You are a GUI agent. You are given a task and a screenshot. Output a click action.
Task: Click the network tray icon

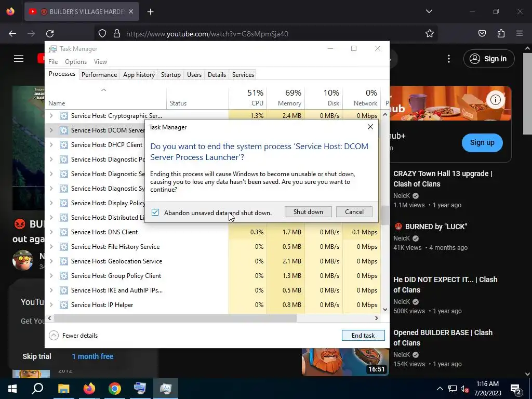pos(453,389)
